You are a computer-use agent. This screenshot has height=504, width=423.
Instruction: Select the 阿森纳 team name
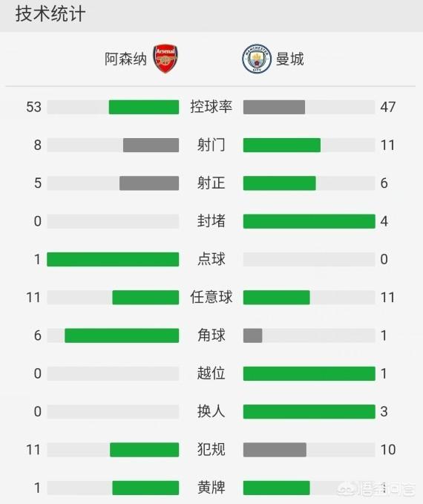pos(125,59)
